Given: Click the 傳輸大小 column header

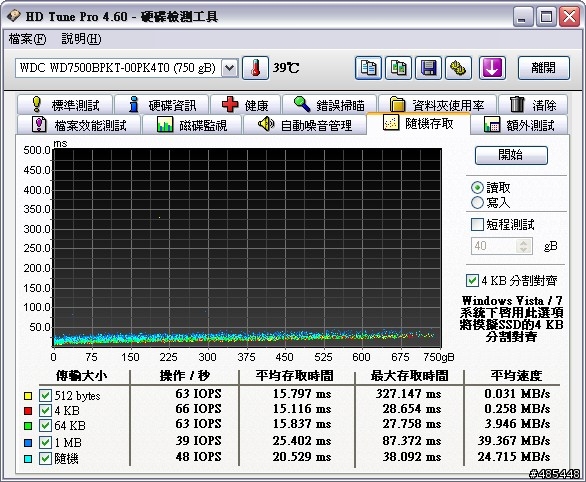Looking at the screenshot, I should pyautogui.click(x=81, y=376).
